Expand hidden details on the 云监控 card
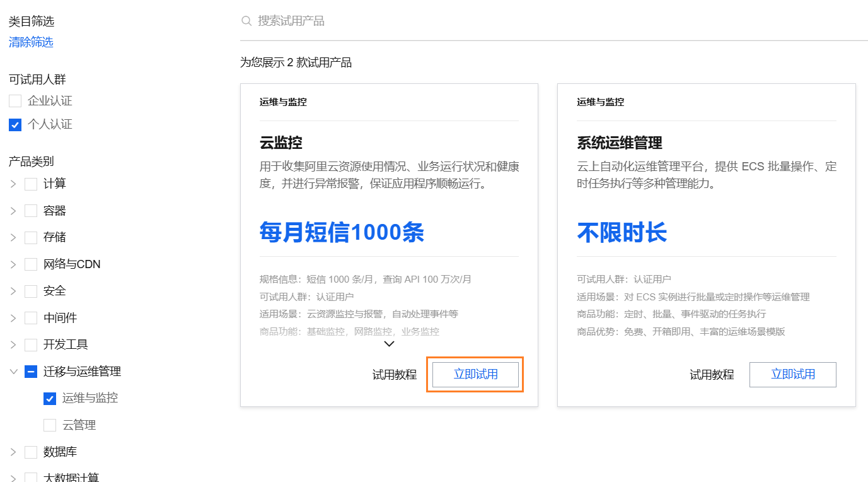The width and height of the screenshot is (868, 482). coord(389,344)
